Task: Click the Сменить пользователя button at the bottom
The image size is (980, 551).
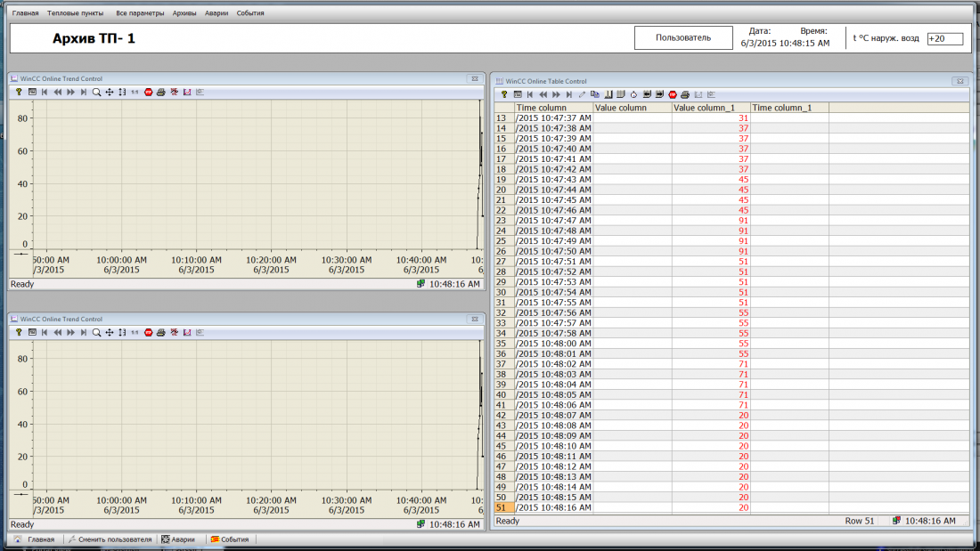Action: click(110, 539)
